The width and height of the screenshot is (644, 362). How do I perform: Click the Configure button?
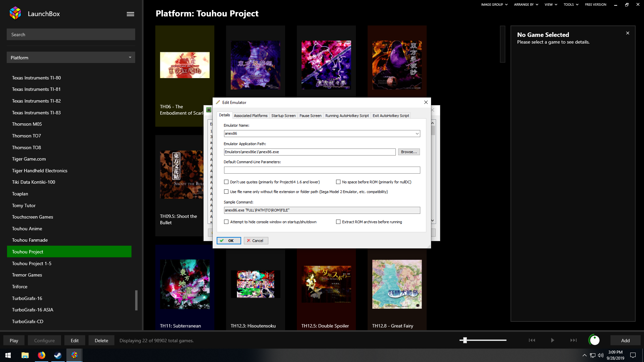[44, 340]
